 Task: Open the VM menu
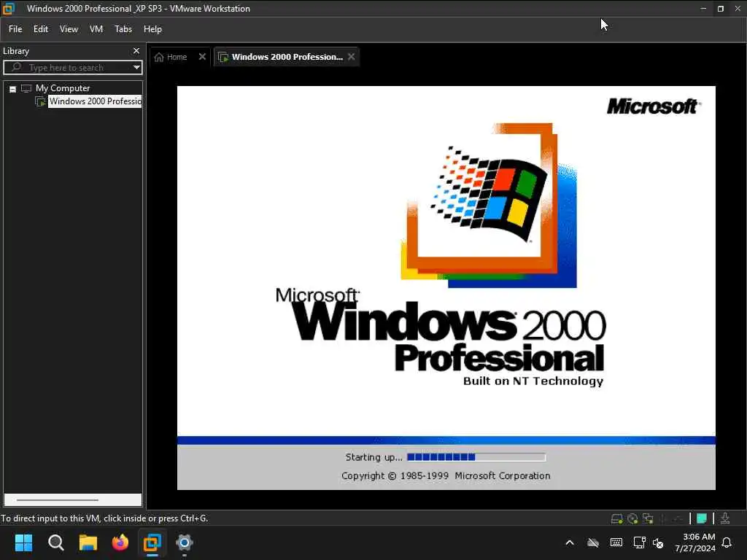click(96, 29)
